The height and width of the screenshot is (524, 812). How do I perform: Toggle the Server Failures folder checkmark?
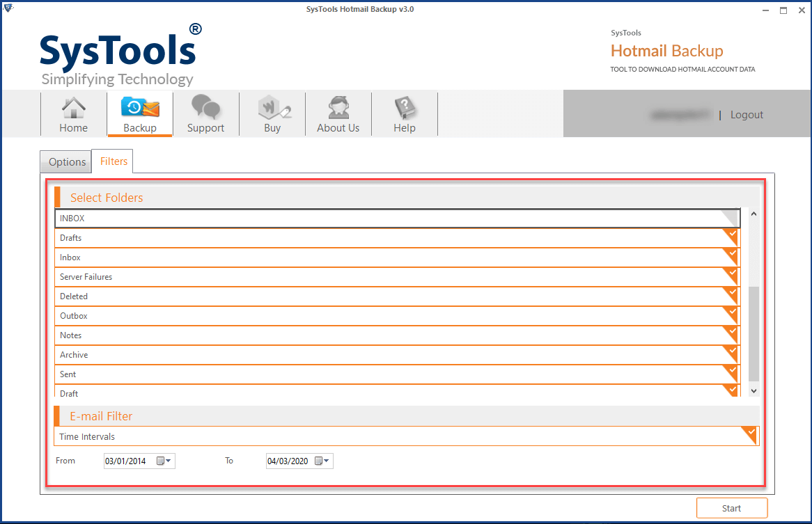[x=731, y=275]
